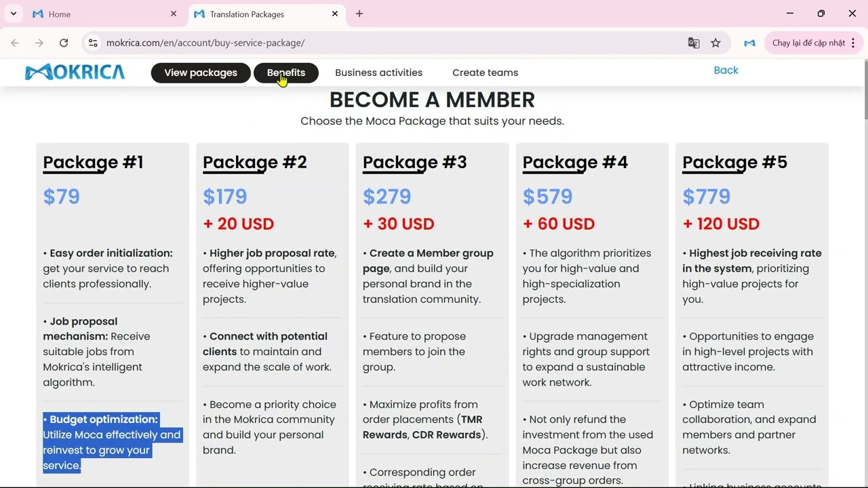This screenshot has width=868, height=488.
Task: Close the Translation Packages tab
Action: (335, 14)
